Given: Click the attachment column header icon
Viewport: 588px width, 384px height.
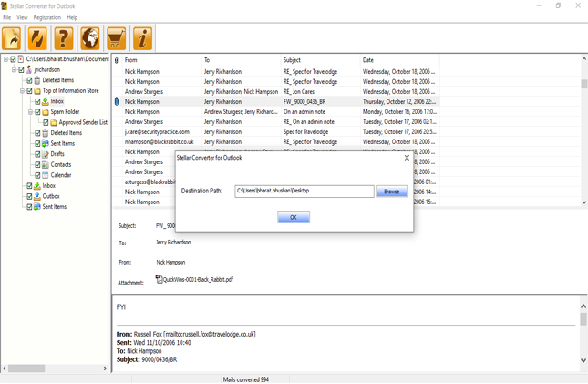Looking at the screenshot, I should tap(117, 60).
